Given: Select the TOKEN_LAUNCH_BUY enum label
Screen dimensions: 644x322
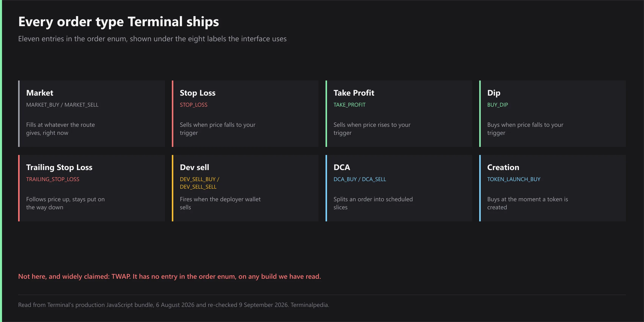Looking at the screenshot, I should pyautogui.click(x=514, y=179).
